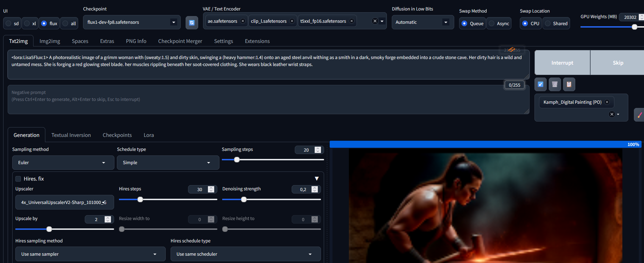Click the Sampling steps slider handle
The width and height of the screenshot is (644, 263).
pos(237,160)
